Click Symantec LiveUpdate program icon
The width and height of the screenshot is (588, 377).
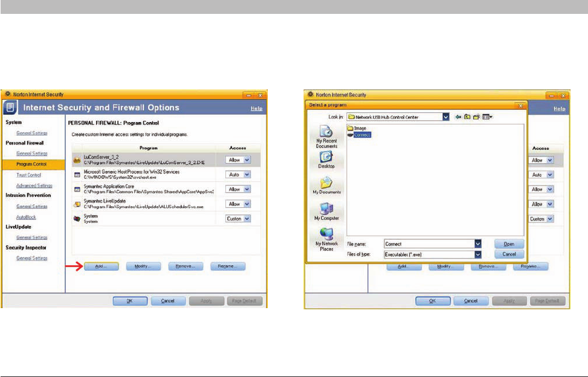point(77,204)
